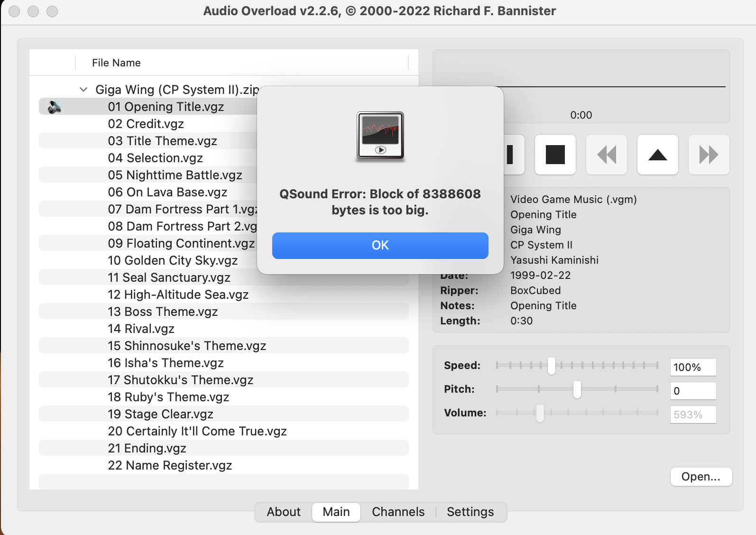Go to the Settings tab
The height and width of the screenshot is (535, 756).
tap(470, 512)
